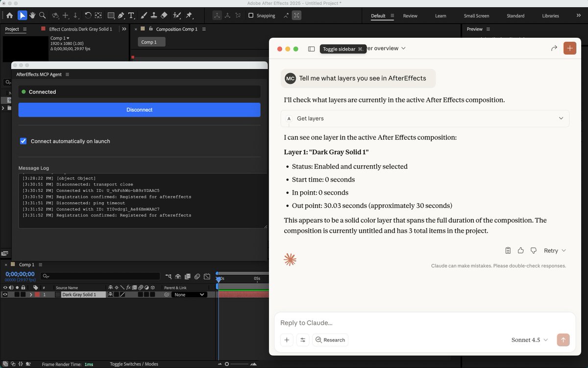Select the Selection arrow tool
This screenshot has width=588, height=368.
point(22,16)
